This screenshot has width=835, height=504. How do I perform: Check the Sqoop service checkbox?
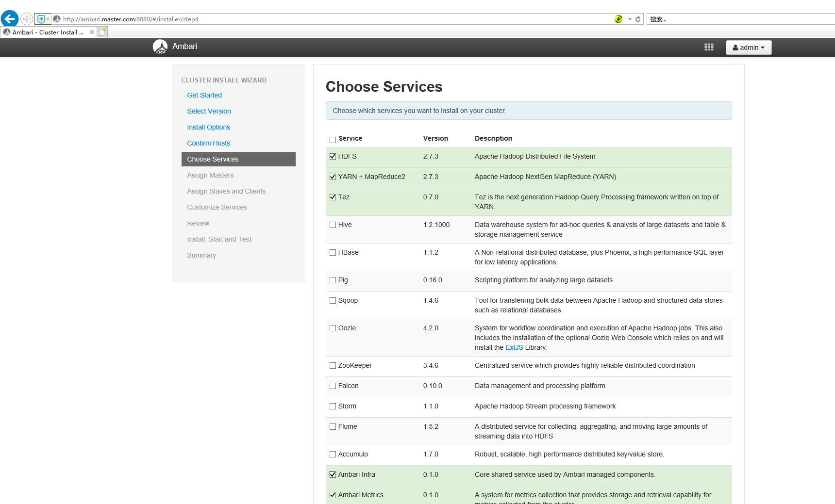tap(333, 300)
